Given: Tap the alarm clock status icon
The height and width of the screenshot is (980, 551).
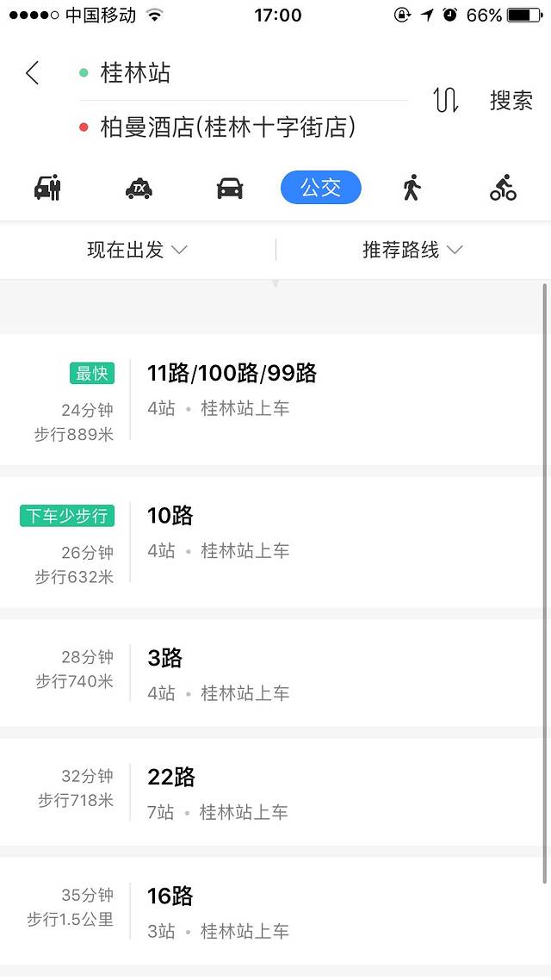Looking at the screenshot, I should pyautogui.click(x=450, y=15).
